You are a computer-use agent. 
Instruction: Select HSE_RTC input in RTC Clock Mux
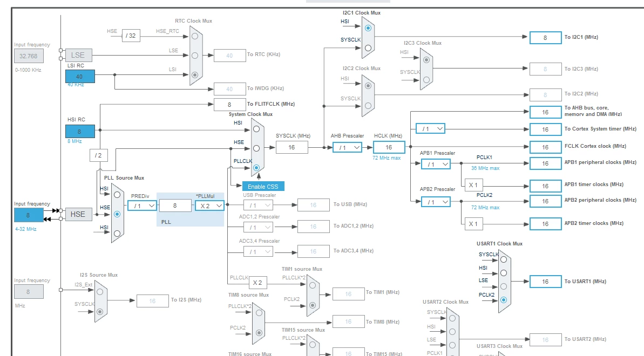195,36
